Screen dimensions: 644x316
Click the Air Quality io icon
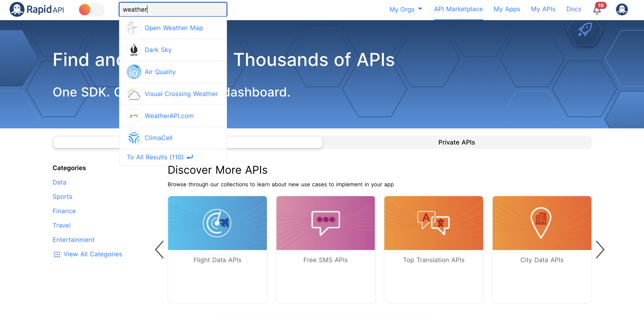[134, 72]
